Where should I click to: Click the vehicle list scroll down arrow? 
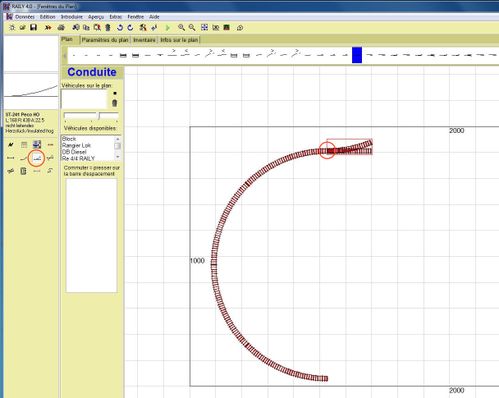(117, 157)
